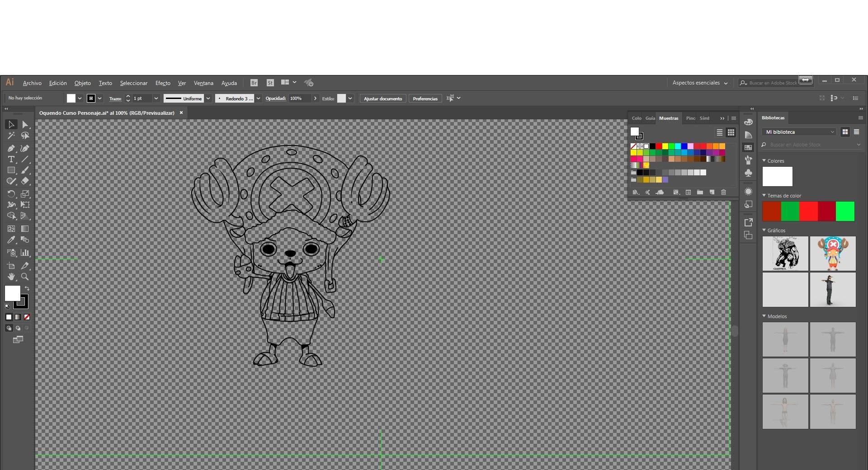Select the Hand tool
868x470 pixels.
11,277
